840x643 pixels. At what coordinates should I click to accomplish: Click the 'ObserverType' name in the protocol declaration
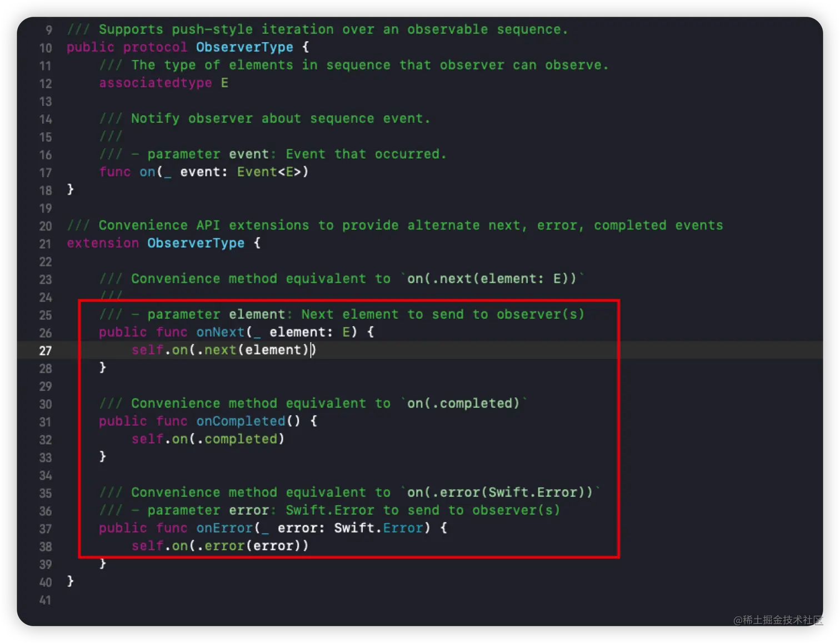[x=244, y=47]
